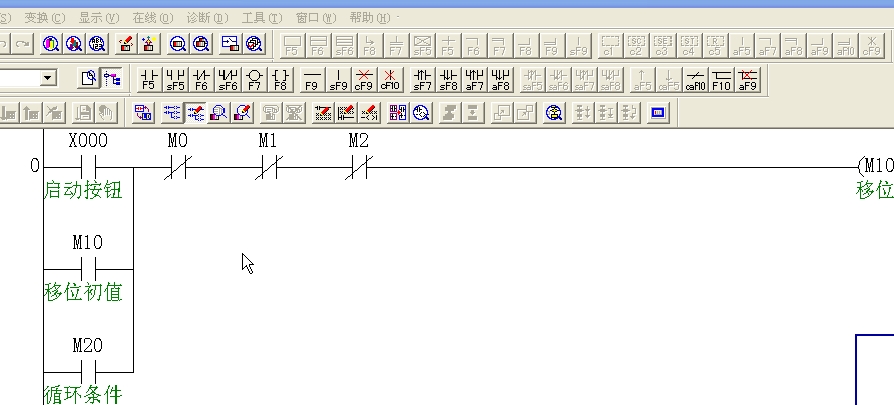Insert rising pulse contact sF7

pyautogui.click(x=423, y=79)
